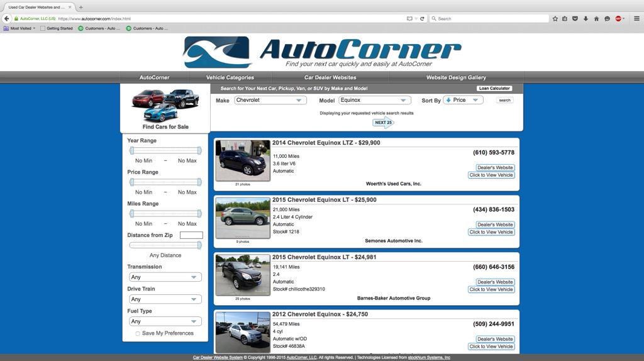Open the downloads arrow icon
Screen dimensions: 644x361
(586, 18)
